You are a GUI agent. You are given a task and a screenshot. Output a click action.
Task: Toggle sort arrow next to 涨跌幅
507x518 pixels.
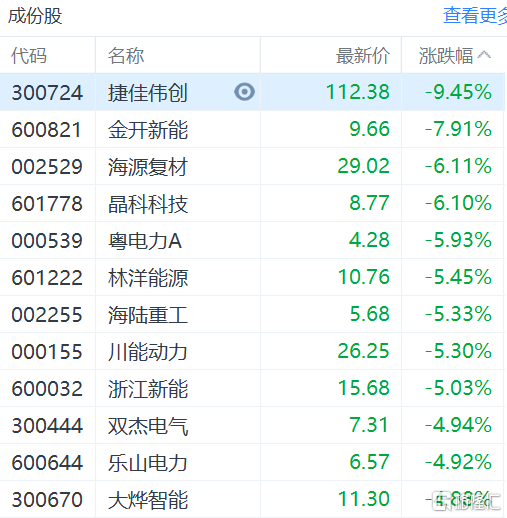[484, 55]
